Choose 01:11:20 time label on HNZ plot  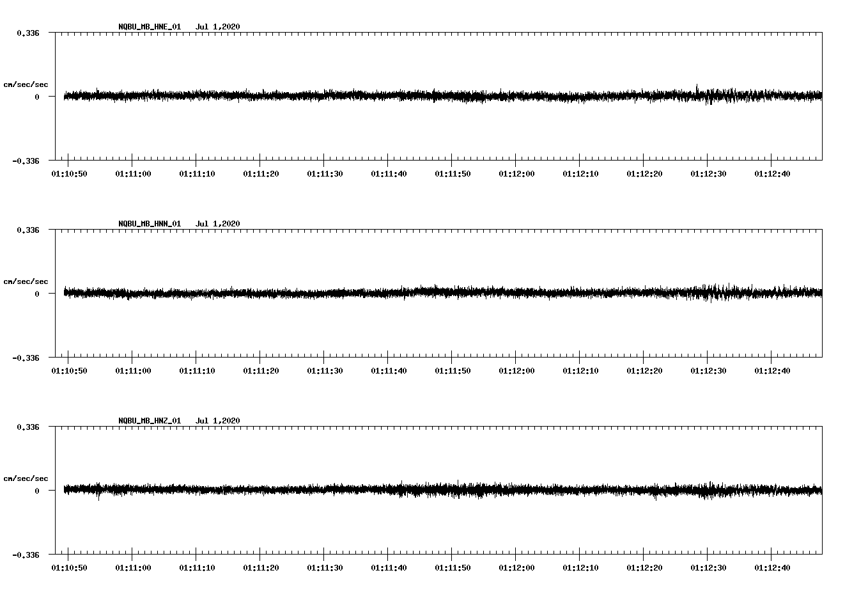261,568
